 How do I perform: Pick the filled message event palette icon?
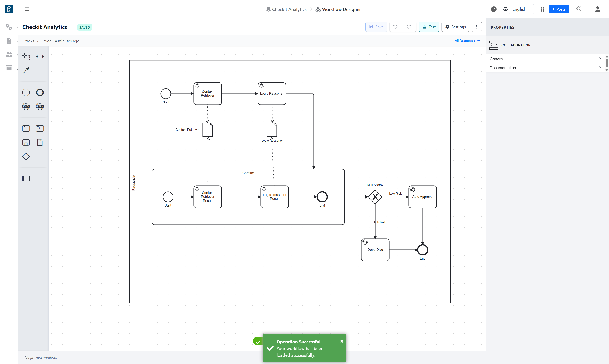pyautogui.click(x=26, y=107)
